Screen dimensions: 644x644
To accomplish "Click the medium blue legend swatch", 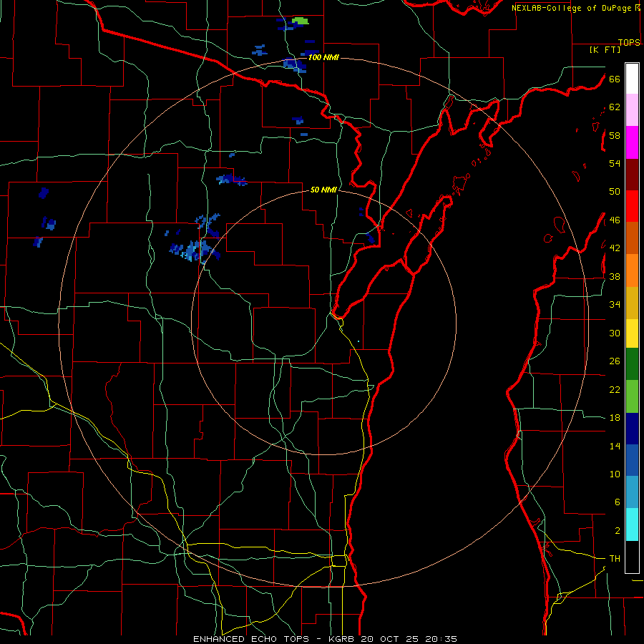I will click(632, 460).
